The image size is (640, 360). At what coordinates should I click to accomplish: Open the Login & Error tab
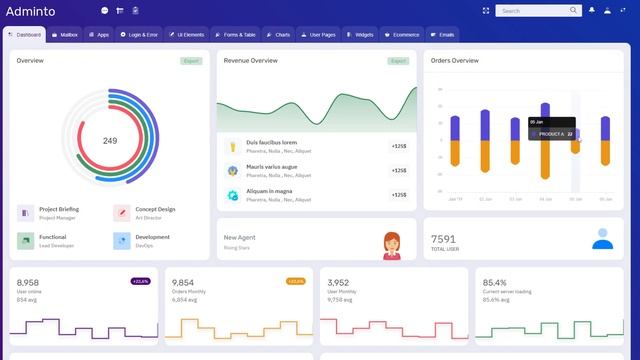(x=139, y=35)
